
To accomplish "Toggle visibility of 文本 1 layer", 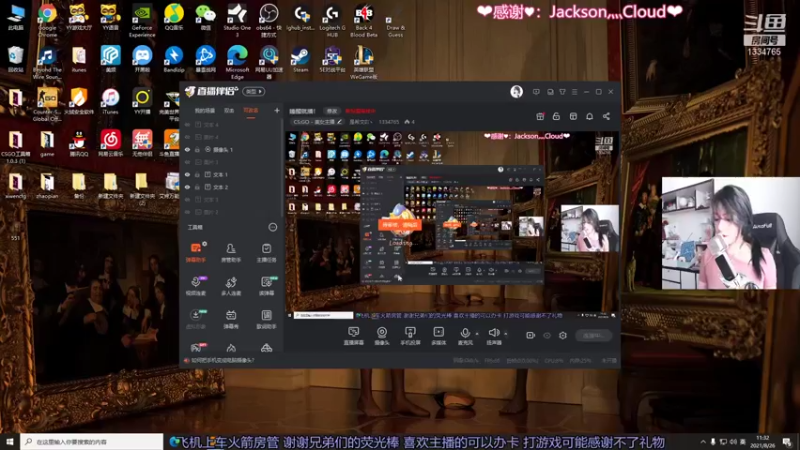I will click(x=187, y=174).
